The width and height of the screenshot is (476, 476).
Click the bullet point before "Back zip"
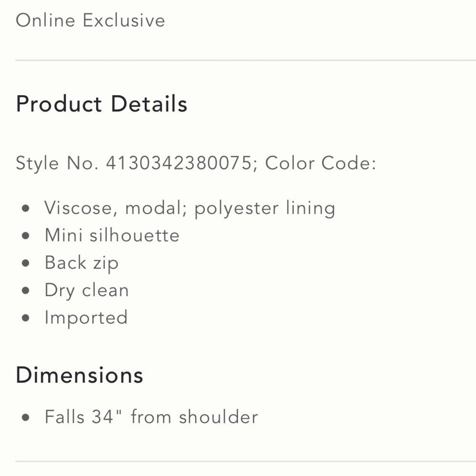pyautogui.click(x=26, y=263)
